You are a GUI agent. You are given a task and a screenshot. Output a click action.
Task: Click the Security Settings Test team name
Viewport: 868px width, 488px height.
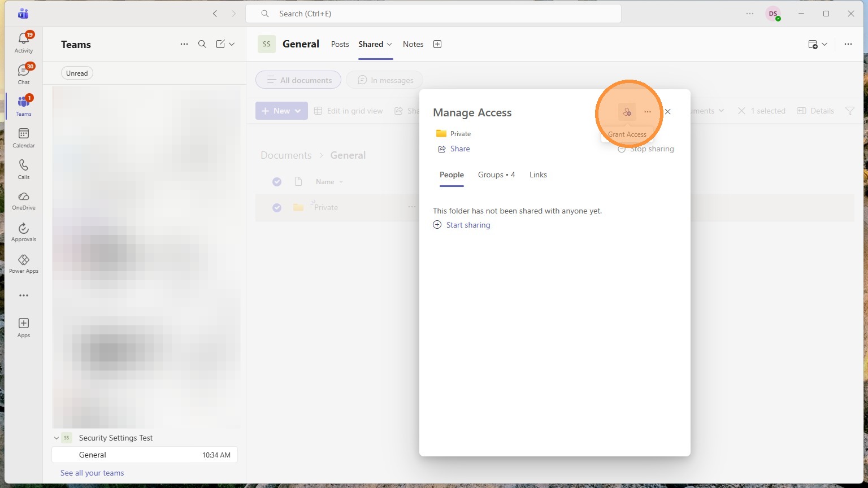pos(116,438)
